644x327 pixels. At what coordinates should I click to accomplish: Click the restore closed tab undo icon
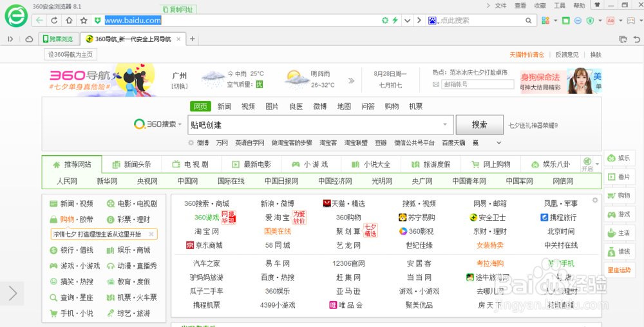pyautogui.click(x=637, y=39)
